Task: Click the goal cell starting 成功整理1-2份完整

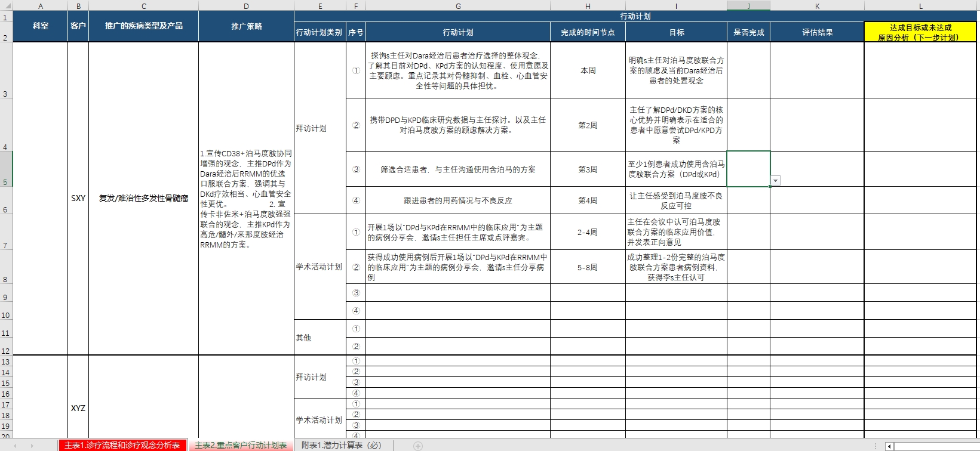Action: (676, 267)
